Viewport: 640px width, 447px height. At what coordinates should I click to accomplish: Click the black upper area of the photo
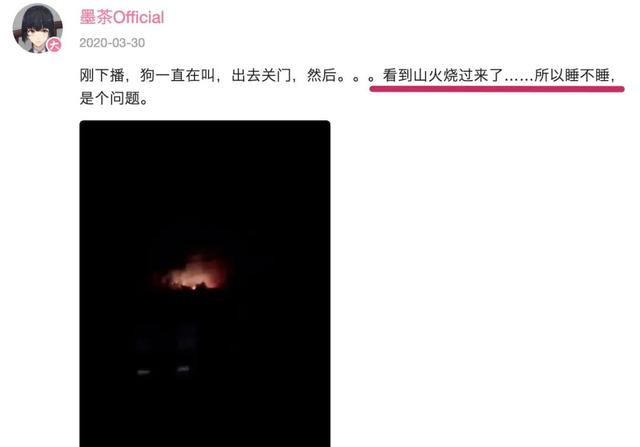[x=205, y=176]
